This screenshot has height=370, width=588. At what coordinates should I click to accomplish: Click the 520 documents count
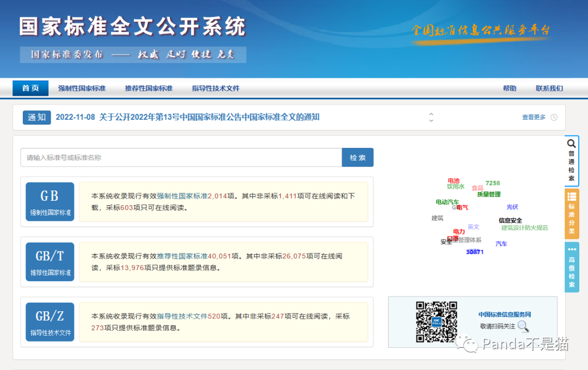214,316
